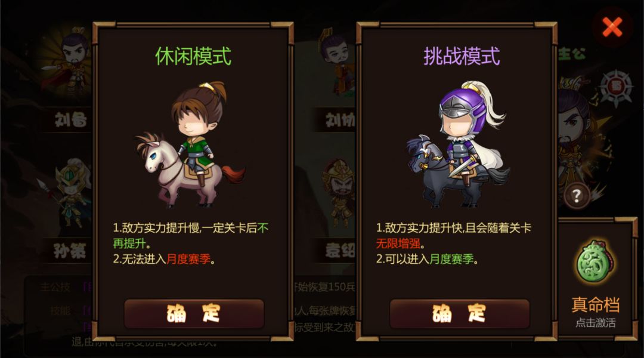Tap the 点击激活 activation text
The width and height of the screenshot is (644, 358).
pyautogui.click(x=595, y=323)
